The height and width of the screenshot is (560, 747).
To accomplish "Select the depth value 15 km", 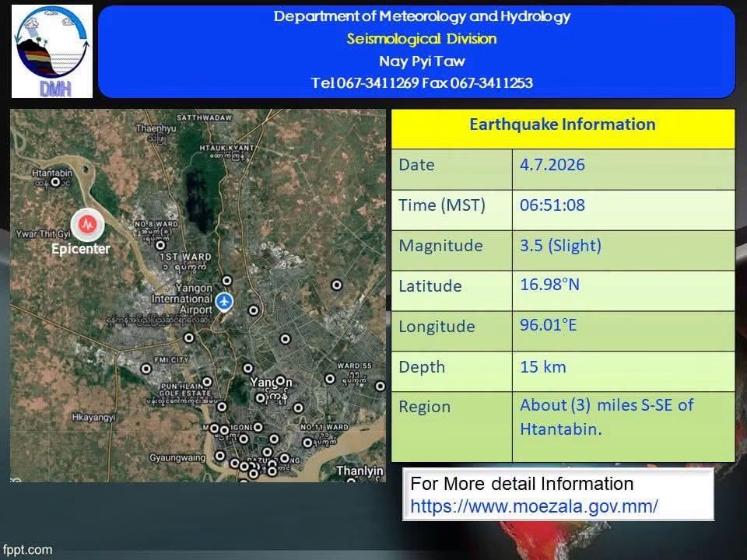I will coord(543,367).
